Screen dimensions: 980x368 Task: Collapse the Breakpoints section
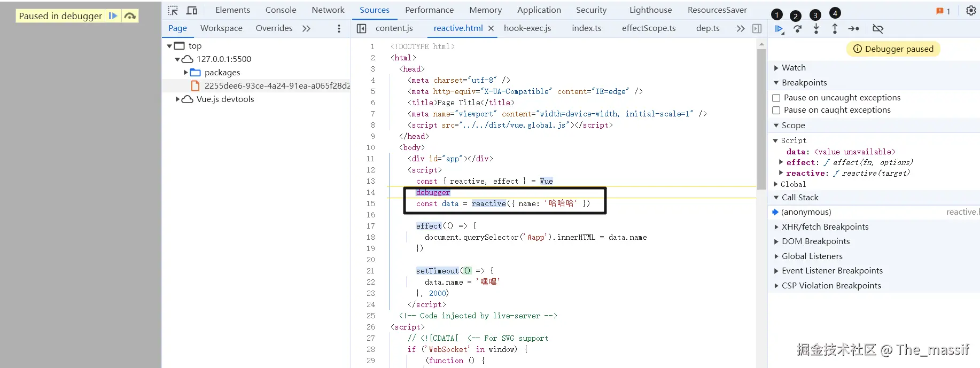click(776, 83)
